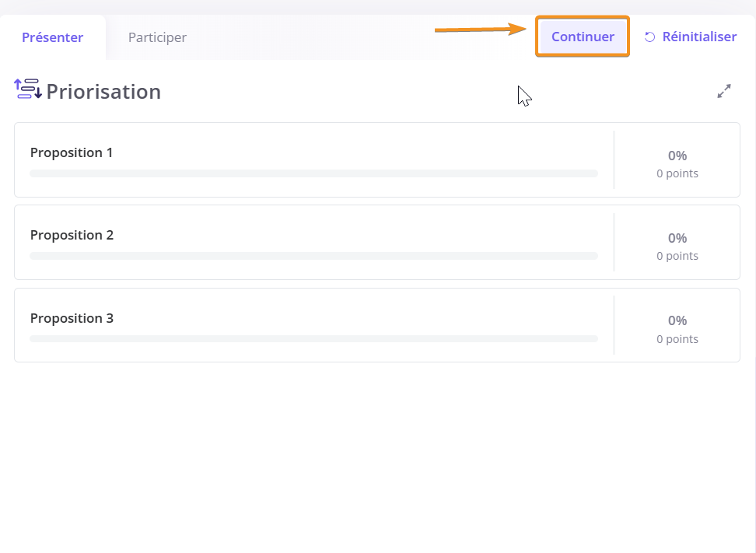This screenshot has height=553, width=756.
Task: Click the Continuer button
Action: [583, 37]
